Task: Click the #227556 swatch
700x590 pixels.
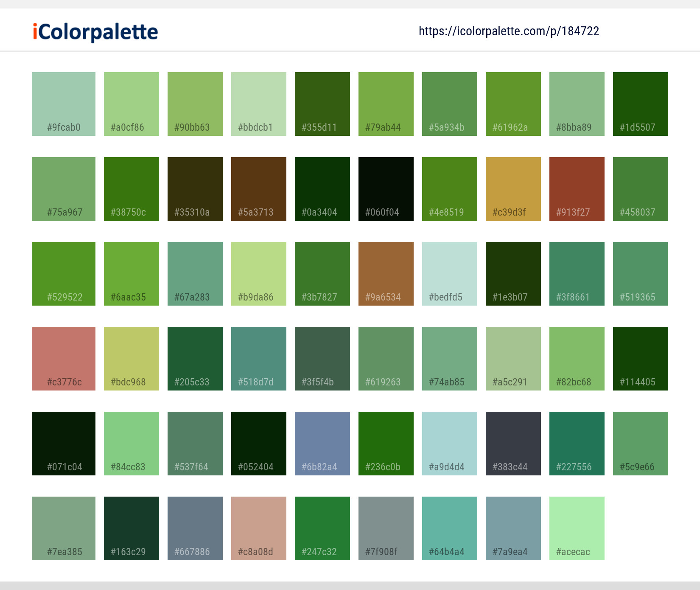Action: 577,444
